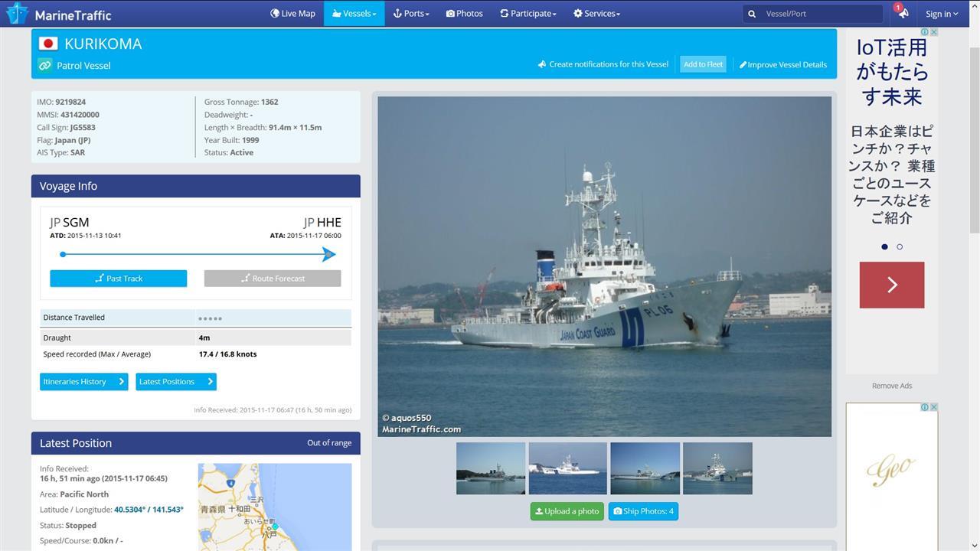Expand the Participate dropdown menu

(528, 13)
